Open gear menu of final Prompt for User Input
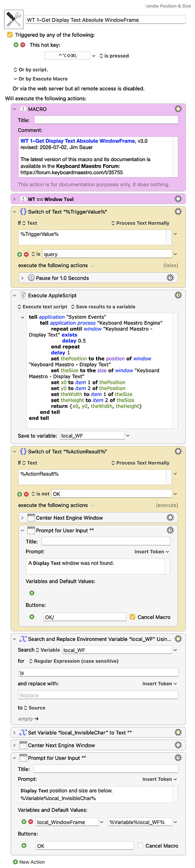195x868 pixels. pos(178,757)
